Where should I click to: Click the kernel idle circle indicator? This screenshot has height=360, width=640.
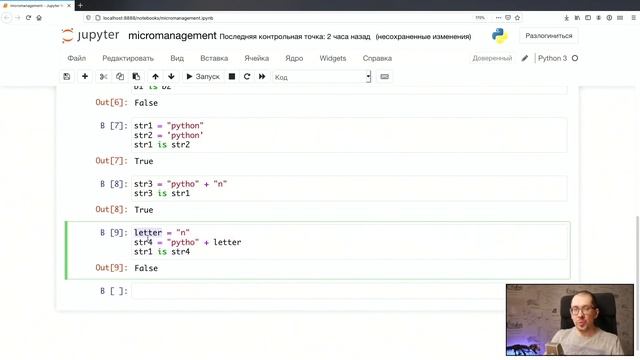click(x=575, y=58)
